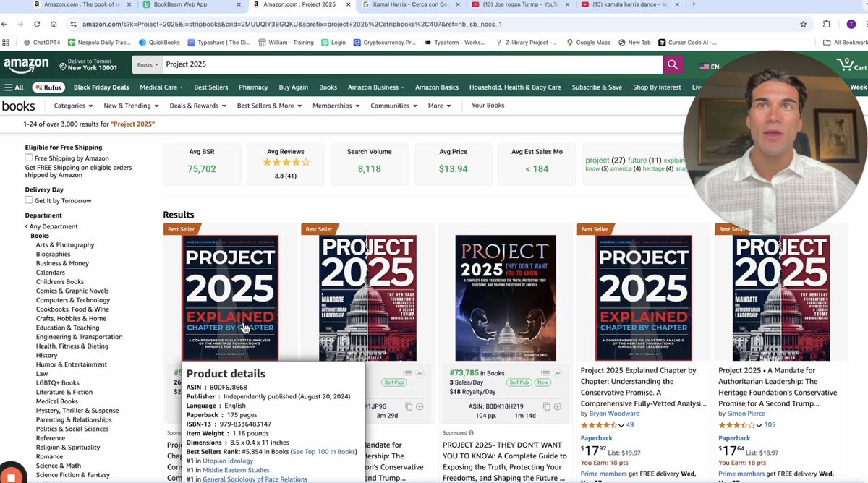Click the browser back arrow
868x483 pixels.
pyautogui.click(x=6, y=24)
